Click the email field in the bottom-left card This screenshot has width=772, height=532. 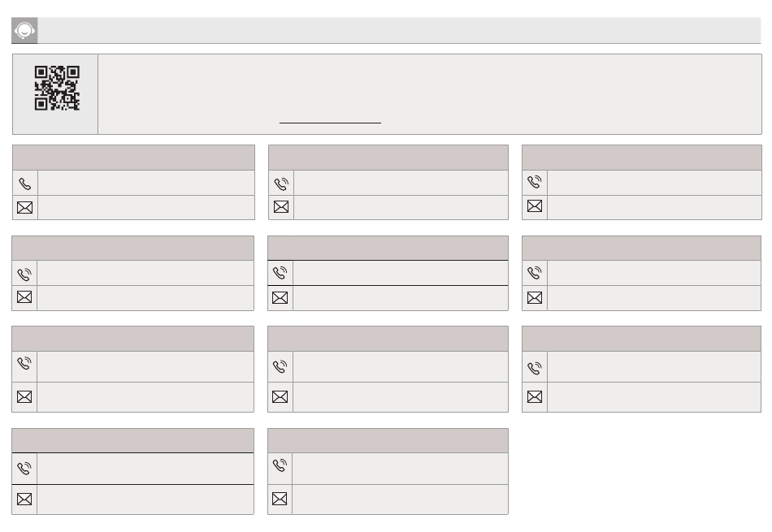pyautogui.click(x=145, y=500)
